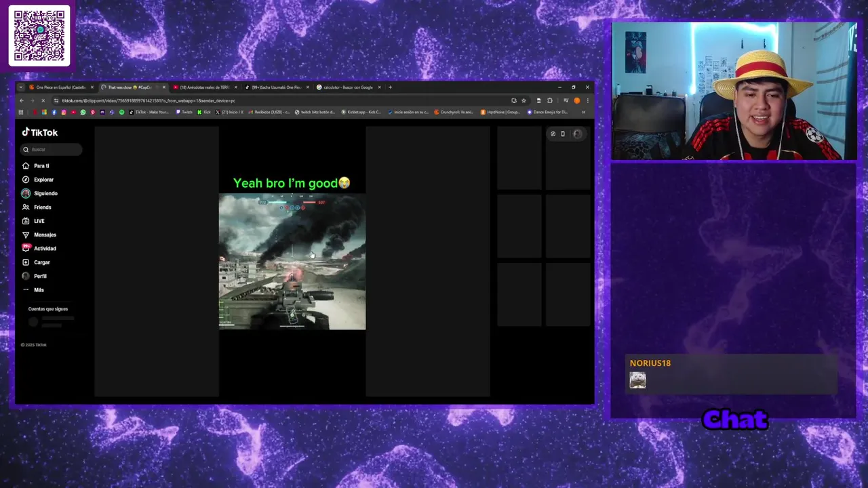Open the Chrome profile avatar
Image resolution: width=868 pixels, height=488 pixels.
[x=576, y=100]
